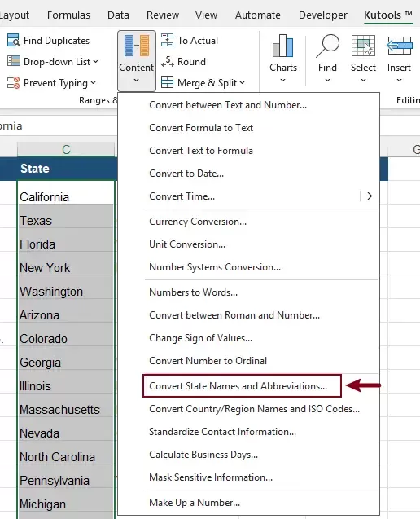Select the New York cell
This screenshot has height=519, width=420.
tap(66, 263)
